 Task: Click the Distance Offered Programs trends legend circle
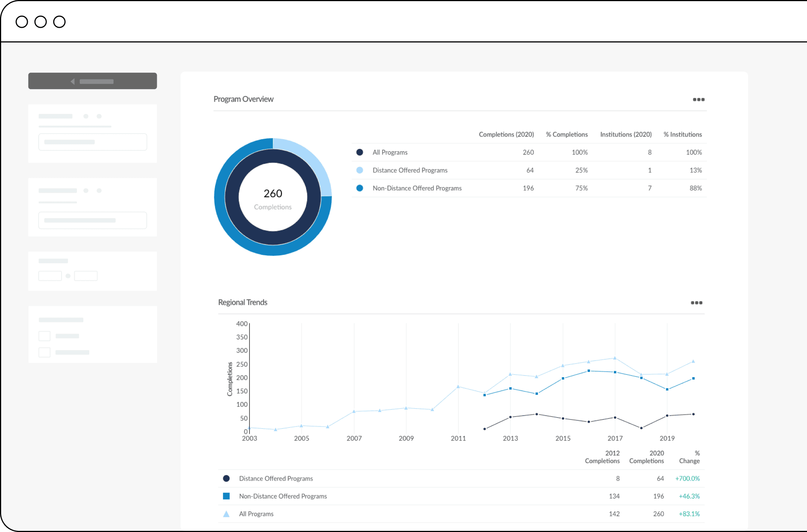coord(226,478)
